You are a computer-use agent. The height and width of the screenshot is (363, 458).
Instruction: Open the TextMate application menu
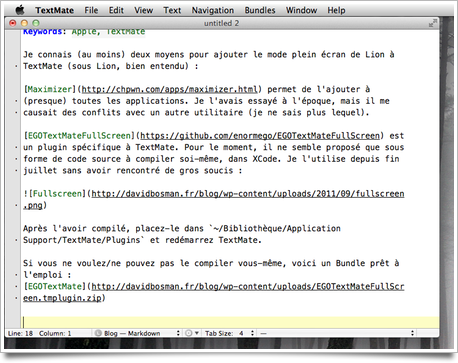pos(55,10)
